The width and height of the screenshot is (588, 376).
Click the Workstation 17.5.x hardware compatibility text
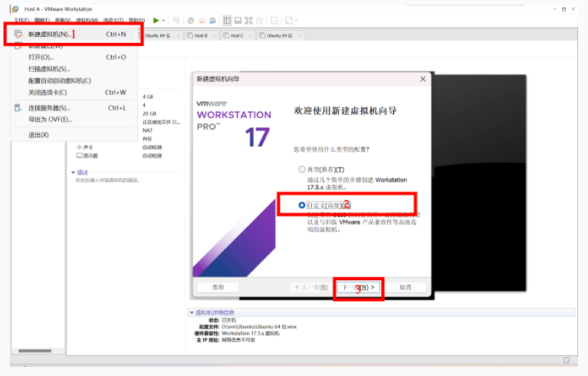[251, 333]
